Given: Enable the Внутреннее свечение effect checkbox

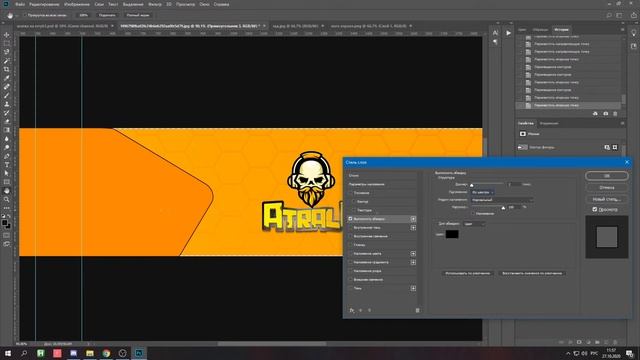Looking at the screenshot, I should tap(350, 236).
